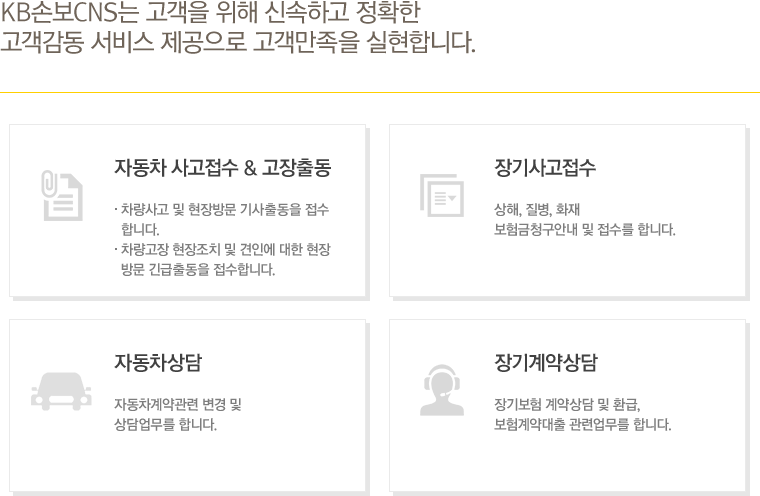Click the paperclip document icon for accident reception
Screen dimensions: 760x496
61,195
